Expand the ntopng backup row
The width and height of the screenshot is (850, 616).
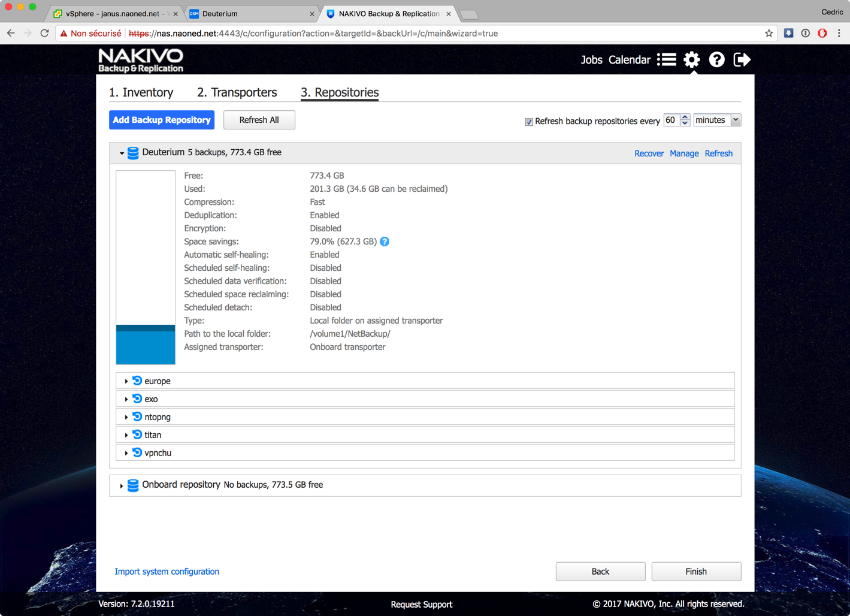(126, 417)
